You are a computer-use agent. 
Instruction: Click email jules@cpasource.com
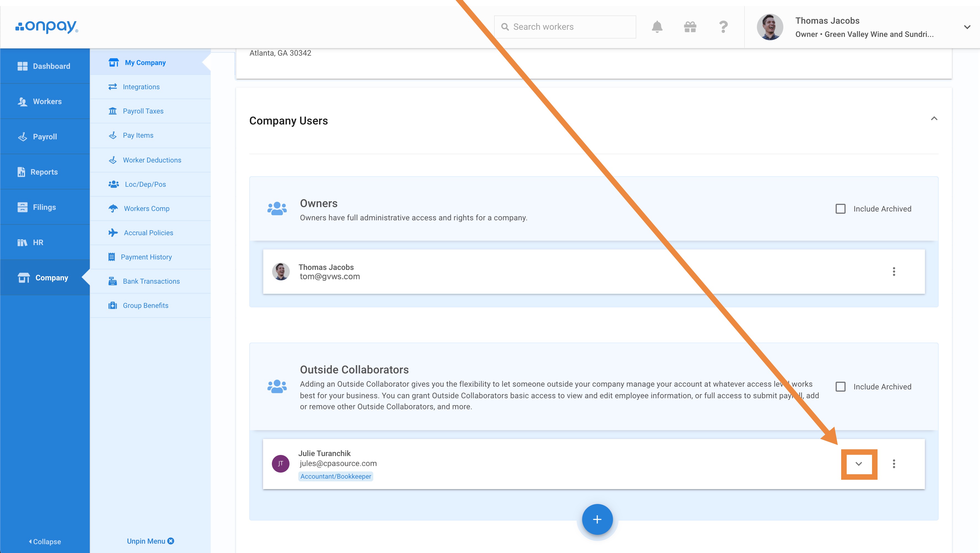coord(338,463)
